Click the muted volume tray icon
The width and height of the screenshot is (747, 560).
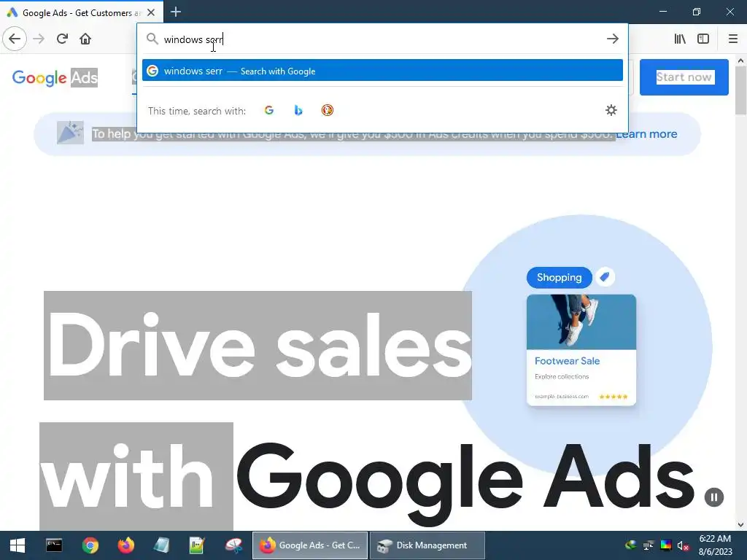click(x=683, y=545)
